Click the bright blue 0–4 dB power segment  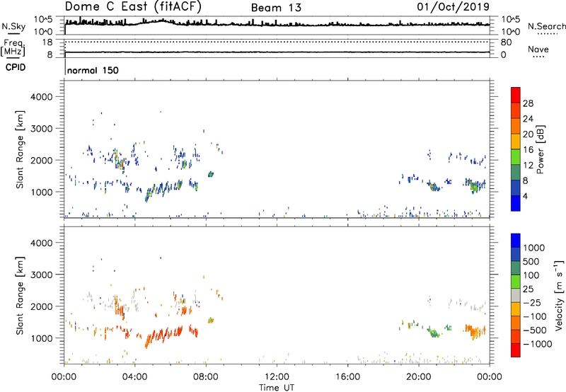516,203
